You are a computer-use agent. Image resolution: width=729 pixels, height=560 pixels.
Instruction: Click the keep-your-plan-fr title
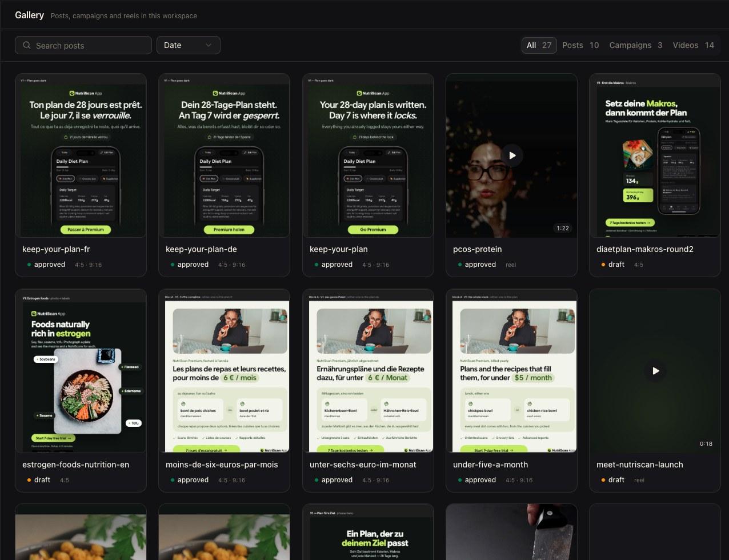(x=56, y=249)
